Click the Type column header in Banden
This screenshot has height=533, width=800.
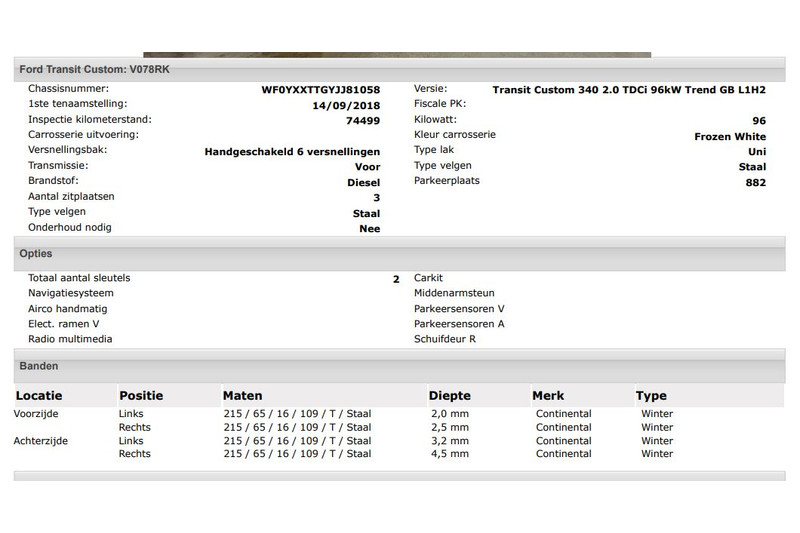(x=653, y=396)
